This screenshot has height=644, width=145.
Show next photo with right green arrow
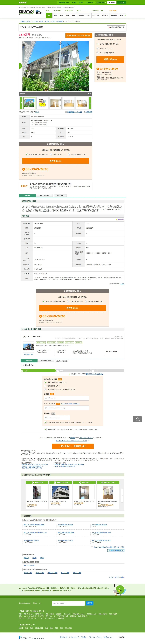(91, 66)
